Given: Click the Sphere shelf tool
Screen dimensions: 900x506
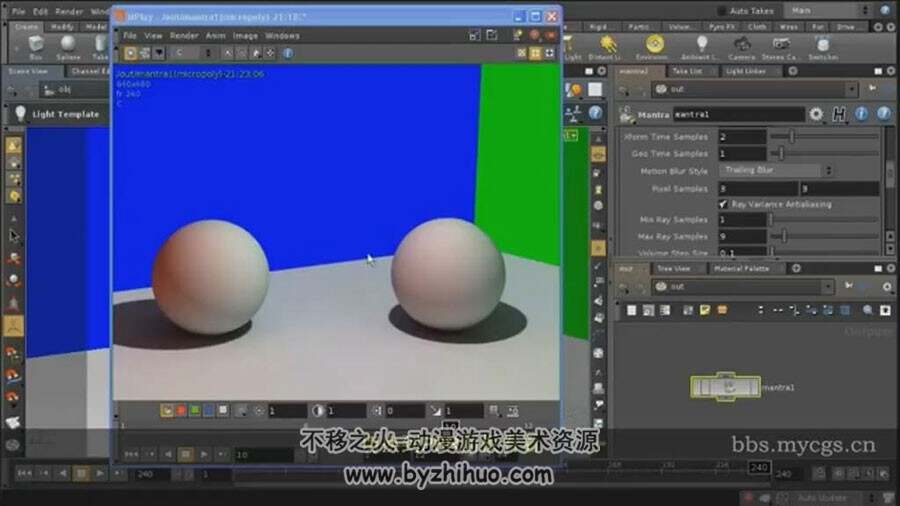Looking at the screenshot, I should pyautogui.click(x=68, y=46).
